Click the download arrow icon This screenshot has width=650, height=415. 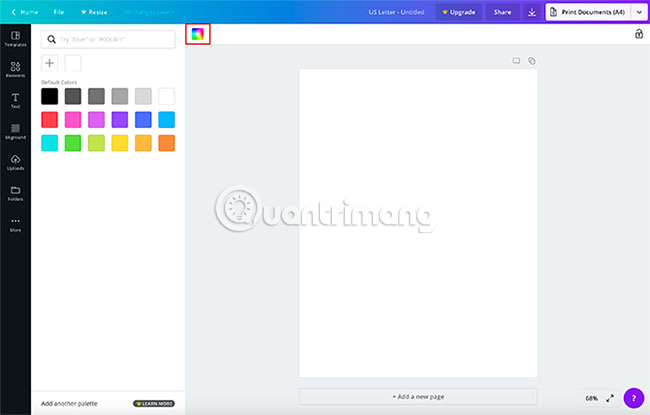[x=532, y=12]
